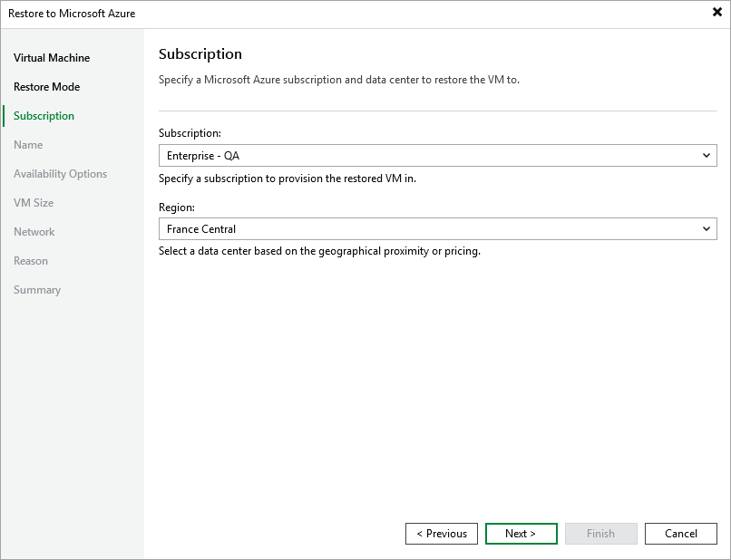The height and width of the screenshot is (560, 731).
Task: Click the Next button
Action: pos(521,534)
